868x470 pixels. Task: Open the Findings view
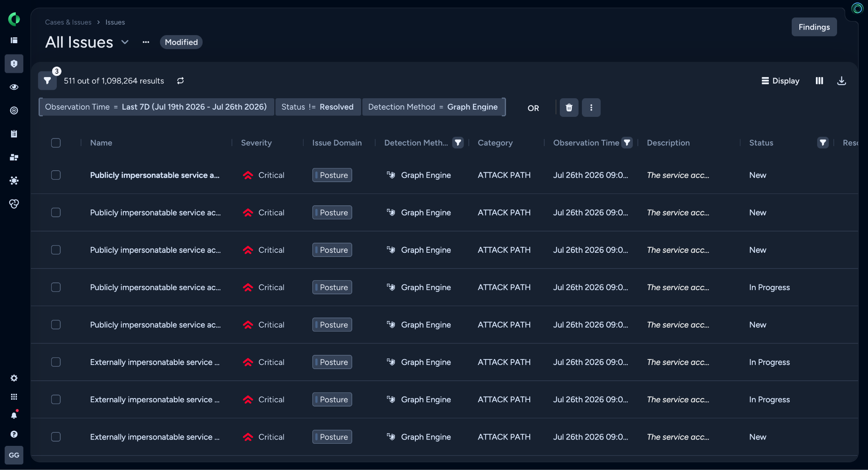814,27
